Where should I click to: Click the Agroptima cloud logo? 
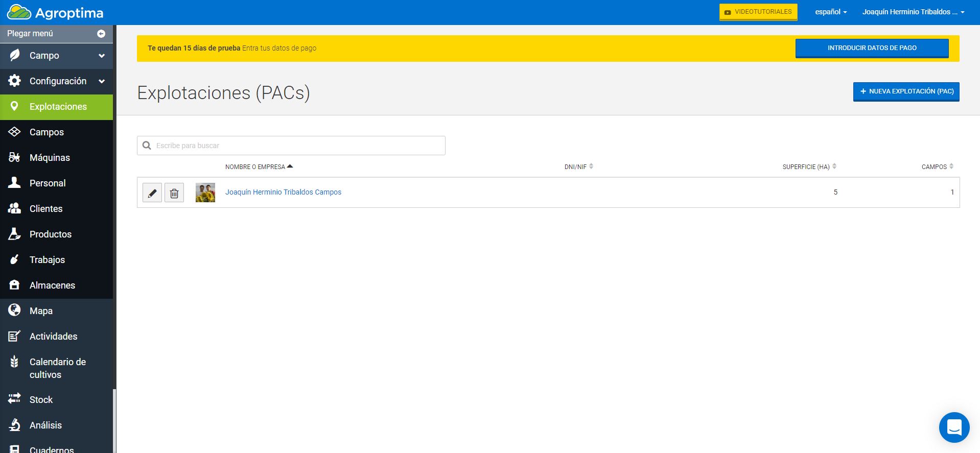click(x=19, y=12)
